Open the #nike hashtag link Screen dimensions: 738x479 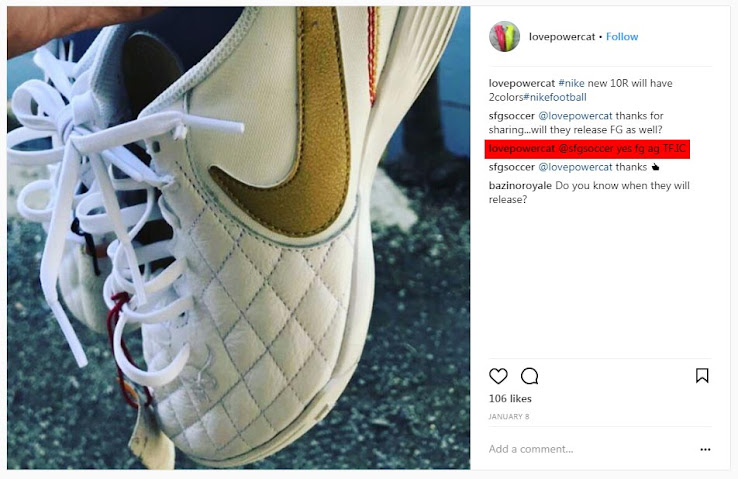click(x=571, y=83)
